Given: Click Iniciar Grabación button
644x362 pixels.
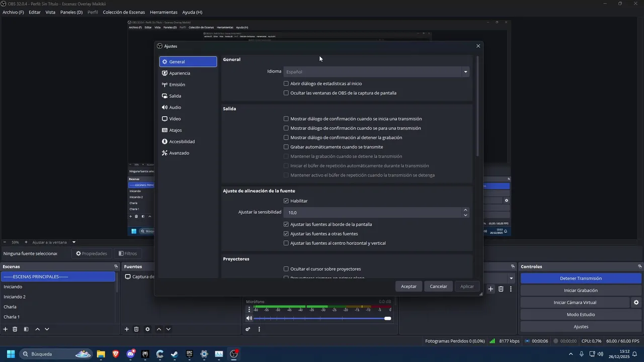Looking at the screenshot, I should point(581,290).
